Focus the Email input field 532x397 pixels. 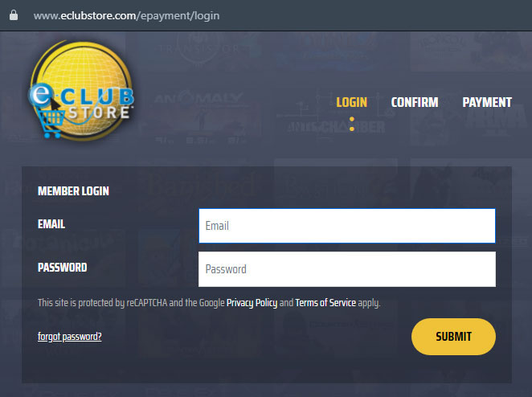346,226
